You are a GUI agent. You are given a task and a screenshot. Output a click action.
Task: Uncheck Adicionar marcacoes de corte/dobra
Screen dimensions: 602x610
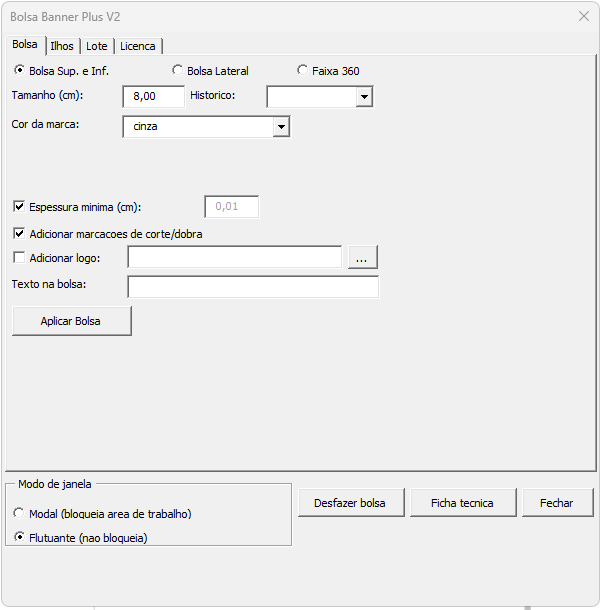19,234
